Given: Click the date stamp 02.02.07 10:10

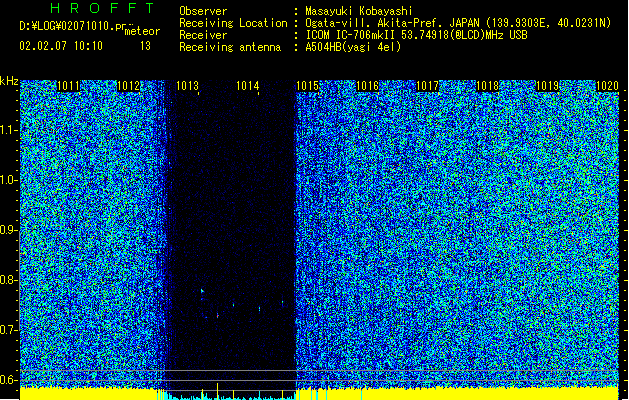Looking at the screenshot, I should [61, 46].
